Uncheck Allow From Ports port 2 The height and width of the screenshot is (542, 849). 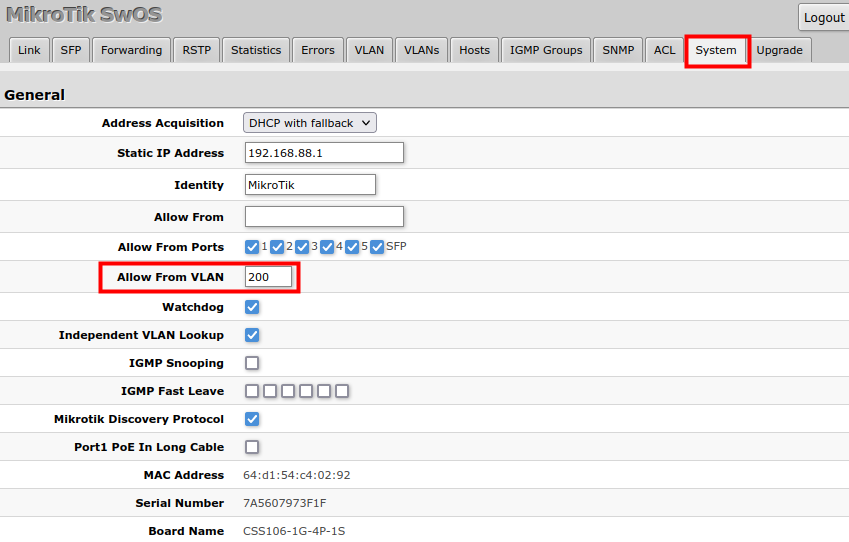coord(277,247)
